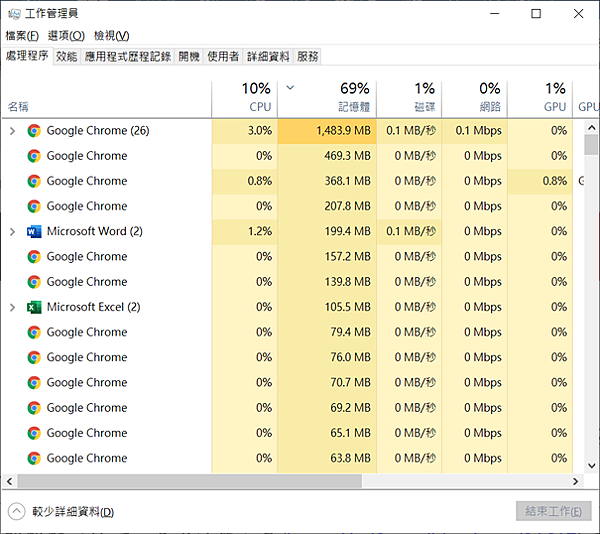Viewport: 600px width, 534px height.
Task: Expand the Microsoft Excel (2) group
Action: tap(12, 307)
